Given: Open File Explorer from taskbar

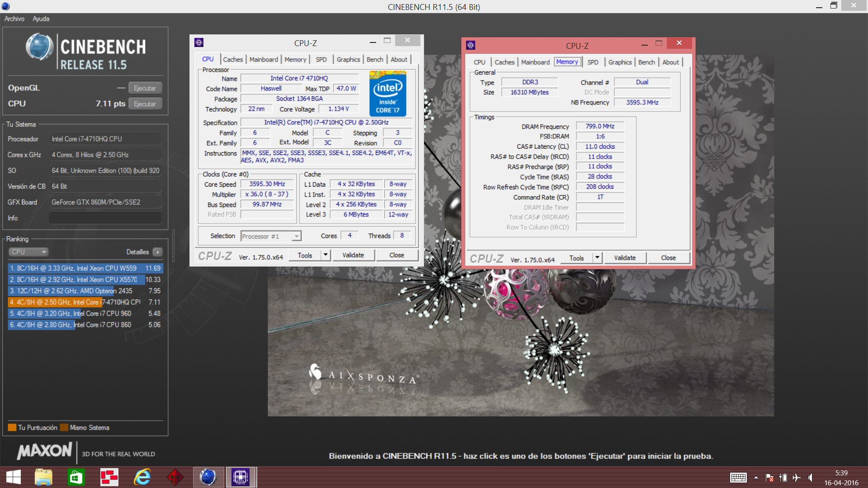Looking at the screenshot, I should [43, 477].
